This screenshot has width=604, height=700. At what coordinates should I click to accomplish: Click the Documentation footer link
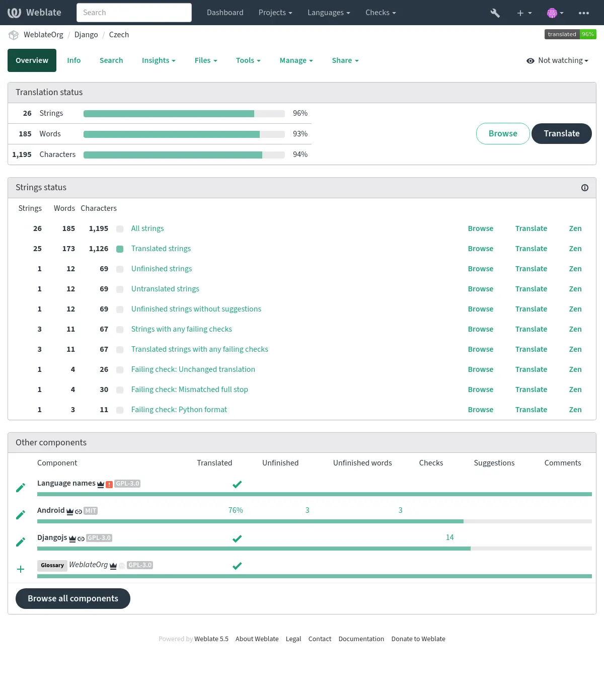(361, 639)
